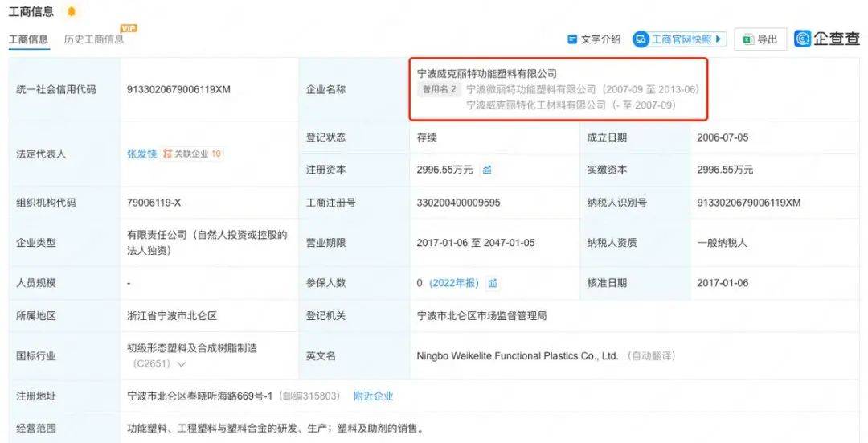This screenshot has height=443, width=868.
Task: Click chart icon beside 参保人数 2022年报
Action: (x=493, y=283)
